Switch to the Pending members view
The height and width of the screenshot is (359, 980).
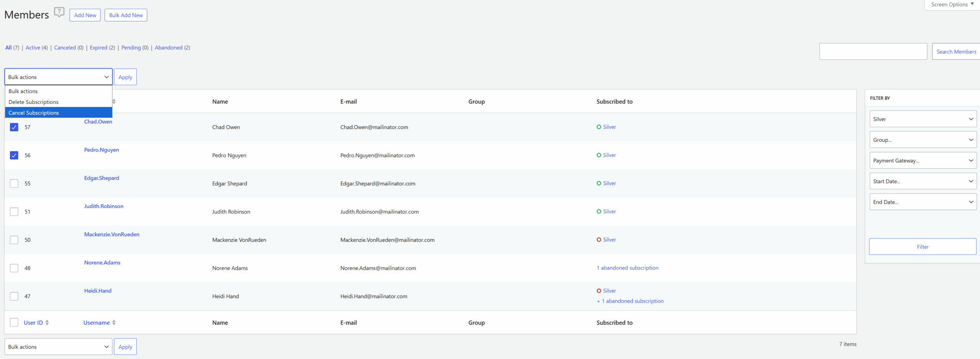(131, 48)
